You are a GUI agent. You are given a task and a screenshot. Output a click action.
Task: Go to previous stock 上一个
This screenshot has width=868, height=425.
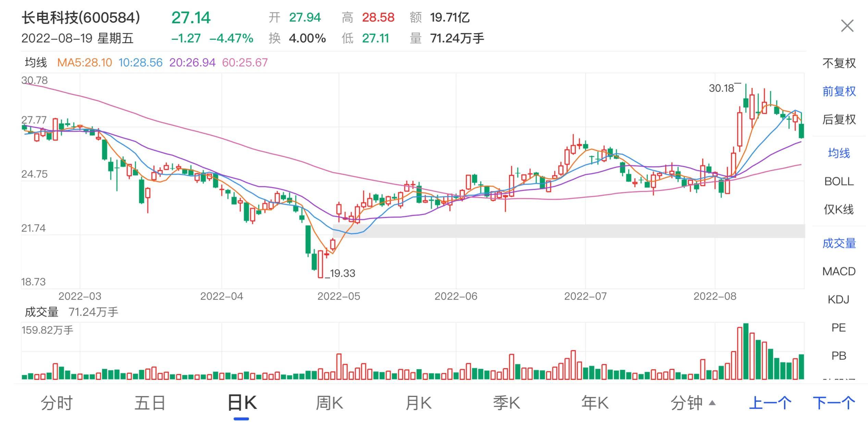(x=770, y=403)
